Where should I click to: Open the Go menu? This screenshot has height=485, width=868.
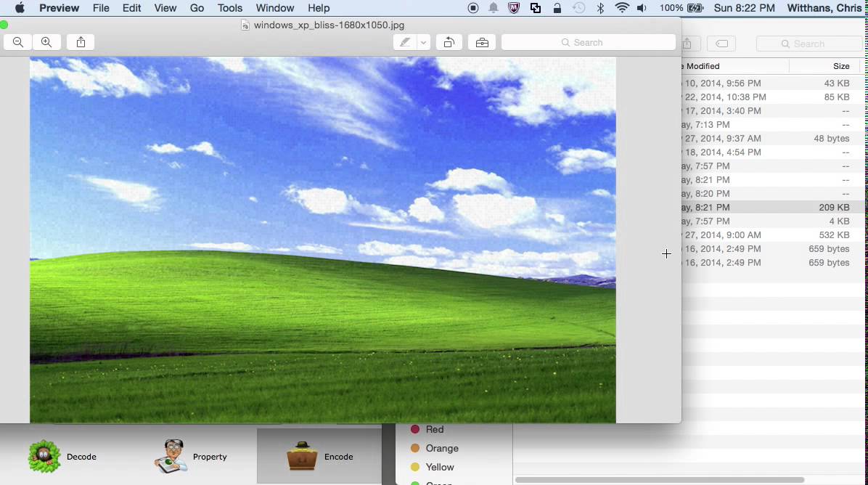(197, 8)
